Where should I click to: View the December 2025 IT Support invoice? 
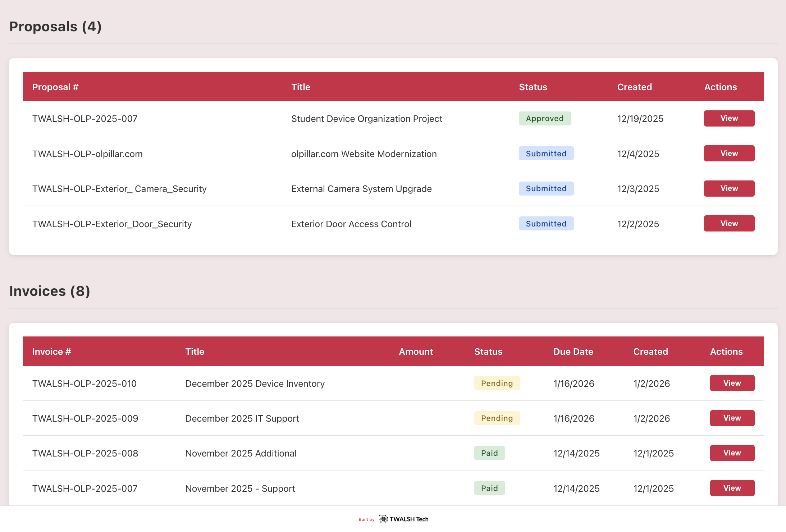pyautogui.click(x=732, y=418)
